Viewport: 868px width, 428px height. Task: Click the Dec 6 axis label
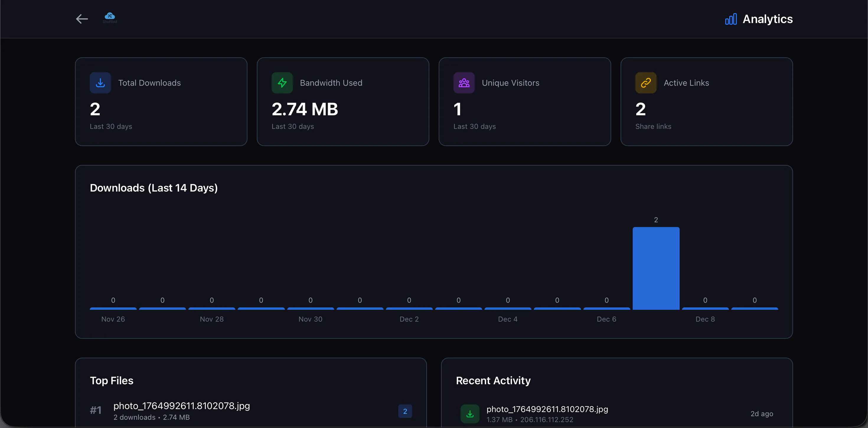pyautogui.click(x=606, y=319)
